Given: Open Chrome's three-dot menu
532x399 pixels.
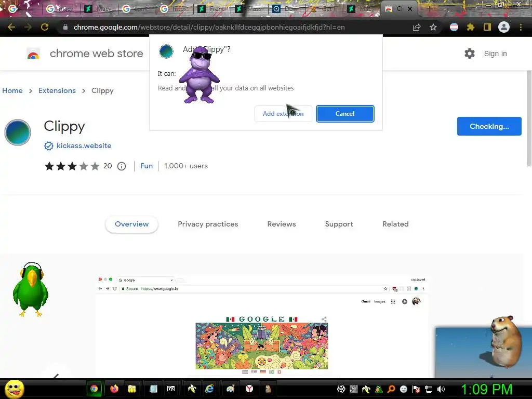Looking at the screenshot, I should 521,27.
